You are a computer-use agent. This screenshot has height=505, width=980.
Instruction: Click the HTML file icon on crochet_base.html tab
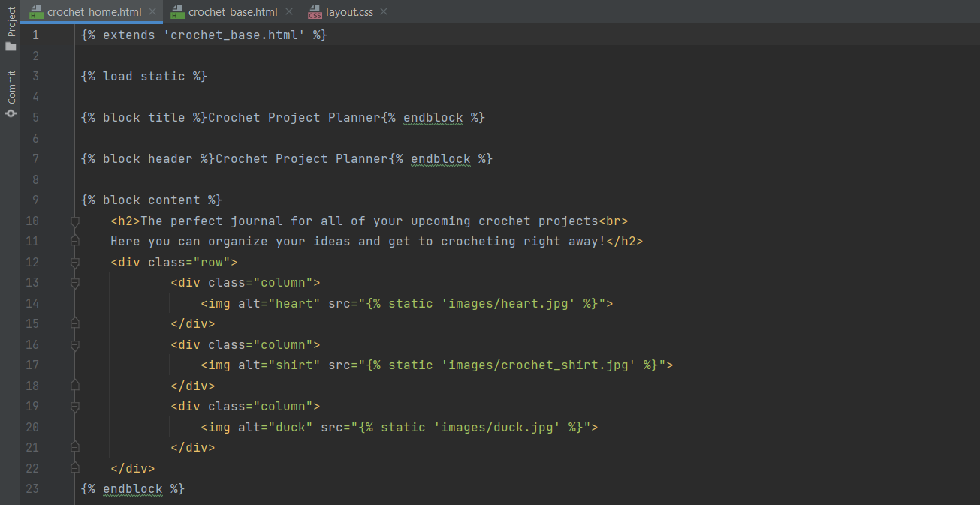click(x=178, y=11)
